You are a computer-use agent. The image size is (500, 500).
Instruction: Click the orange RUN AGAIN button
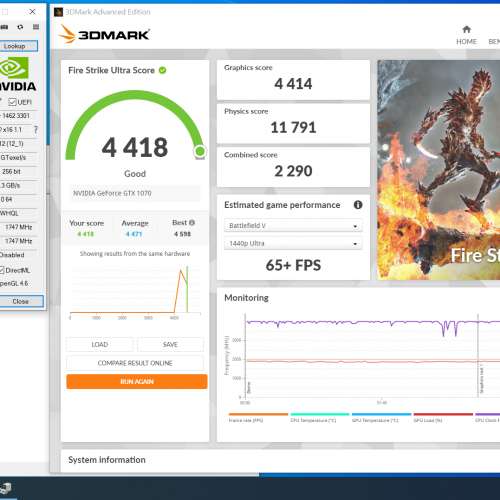click(137, 381)
